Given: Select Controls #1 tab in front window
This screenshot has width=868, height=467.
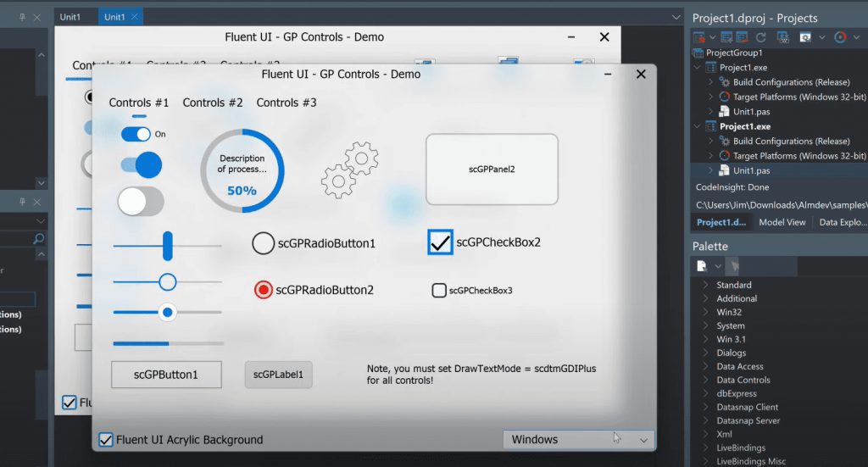Looking at the screenshot, I should tap(138, 103).
